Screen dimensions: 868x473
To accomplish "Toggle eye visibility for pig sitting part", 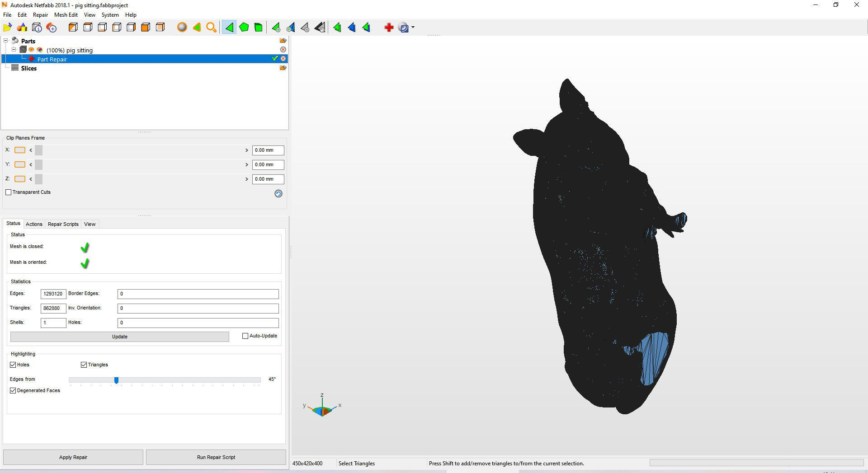I will pyautogui.click(x=32, y=50).
